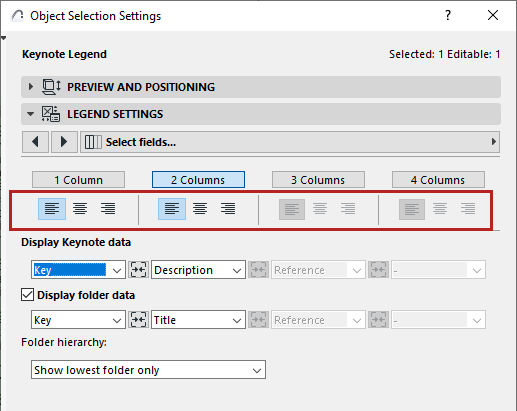The height and width of the screenshot is (411, 517).
Task: Set column 1 alignment to right
Action: 108,209
